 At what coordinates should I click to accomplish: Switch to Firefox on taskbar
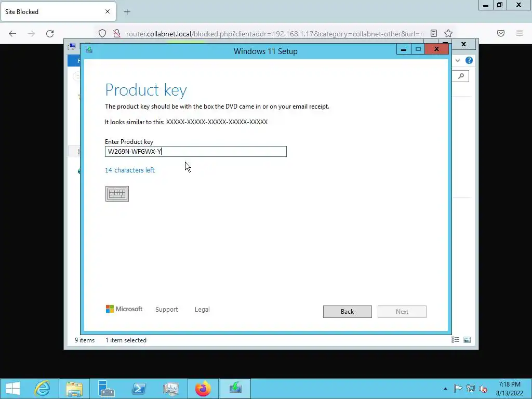pyautogui.click(x=203, y=389)
